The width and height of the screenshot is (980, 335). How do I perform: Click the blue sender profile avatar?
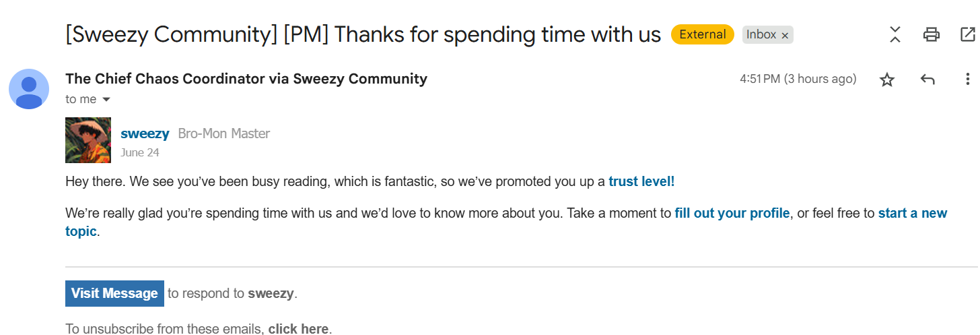point(28,89)
